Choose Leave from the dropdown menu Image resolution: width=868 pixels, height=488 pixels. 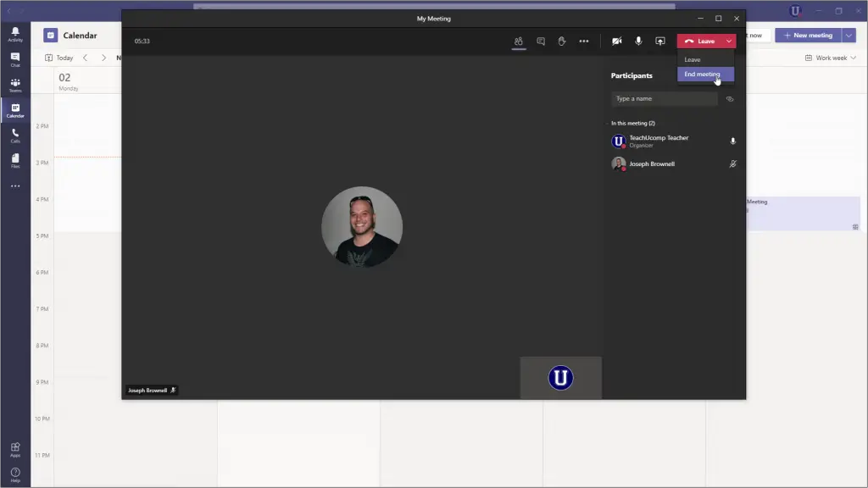click(706, 59)
